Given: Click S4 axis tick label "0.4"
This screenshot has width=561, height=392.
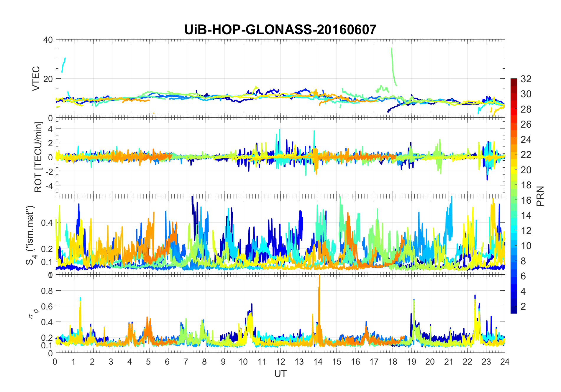Looking at the screenshot, I should click(47, 223).
